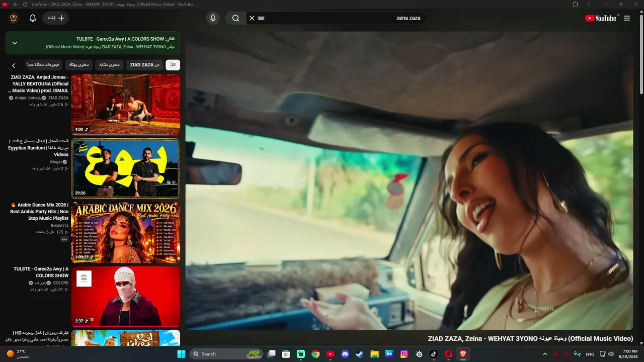The image size is (644, 362).
Task: Show more filter chips with arrow
Action: [x=14, y=65]
